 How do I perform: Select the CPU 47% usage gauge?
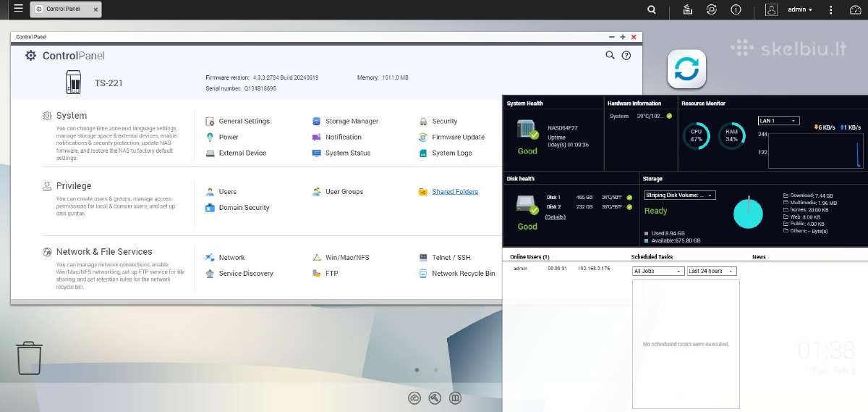696,136
